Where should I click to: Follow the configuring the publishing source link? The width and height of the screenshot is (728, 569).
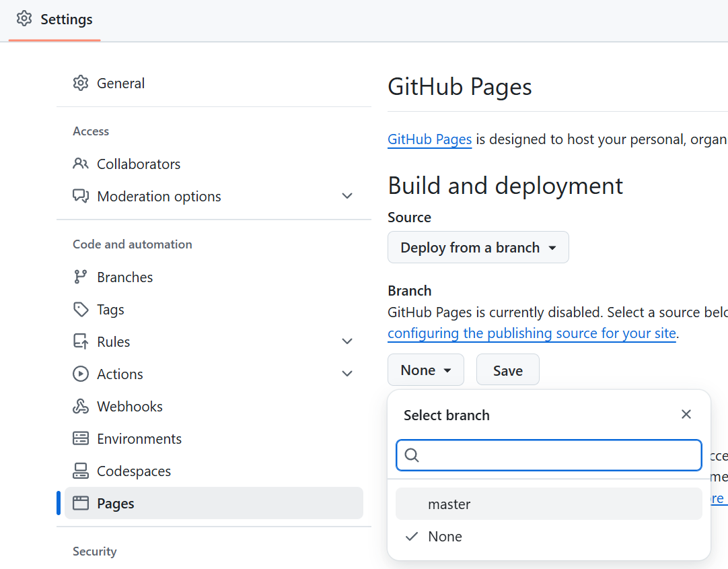[x=532, y=333]
